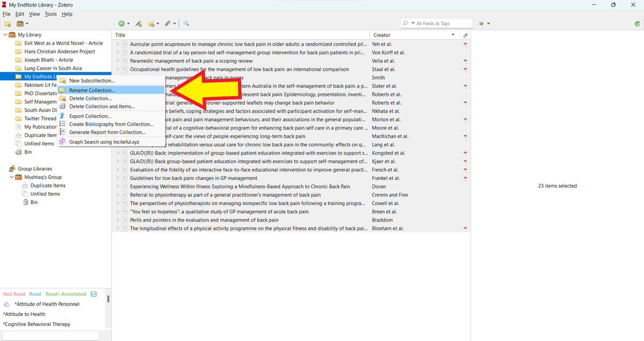
Task: Choose Delete Collection and Items... option
Action: pyautogui.click(x=111, y=106)
